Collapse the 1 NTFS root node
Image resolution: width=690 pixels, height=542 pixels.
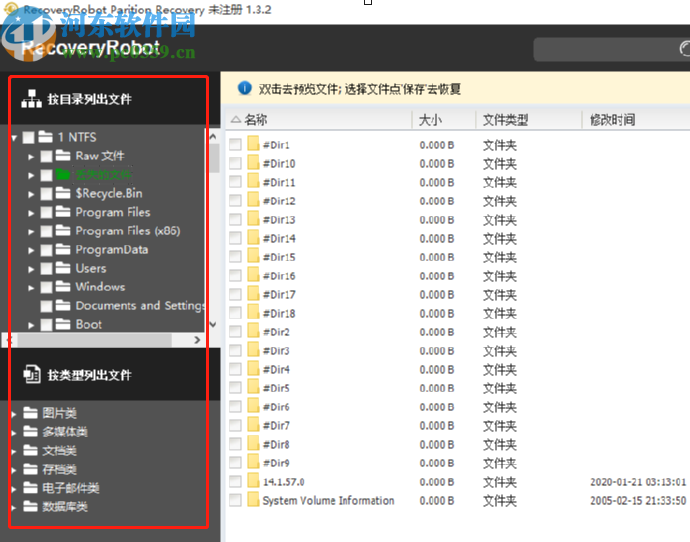[x=13, y=137]
